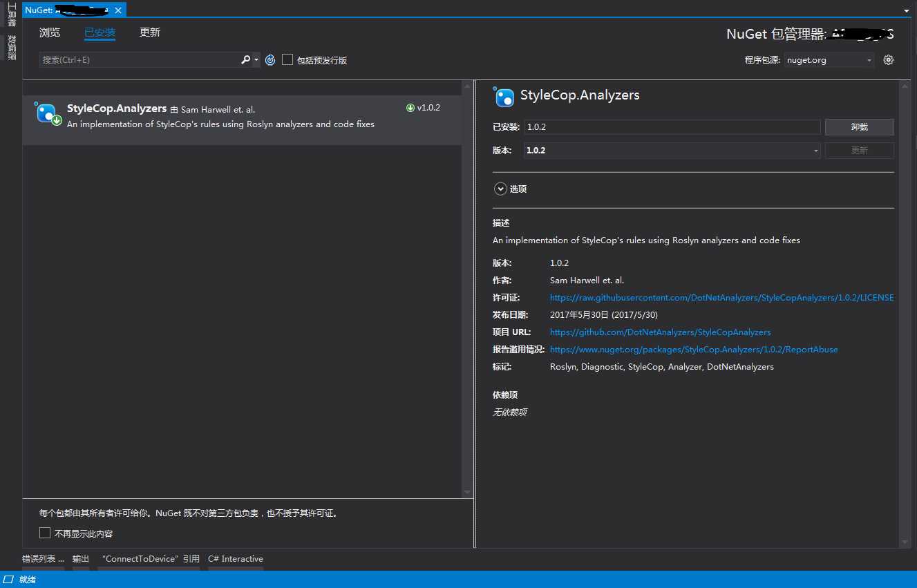Open the Output bottom tab

point(81,559)
